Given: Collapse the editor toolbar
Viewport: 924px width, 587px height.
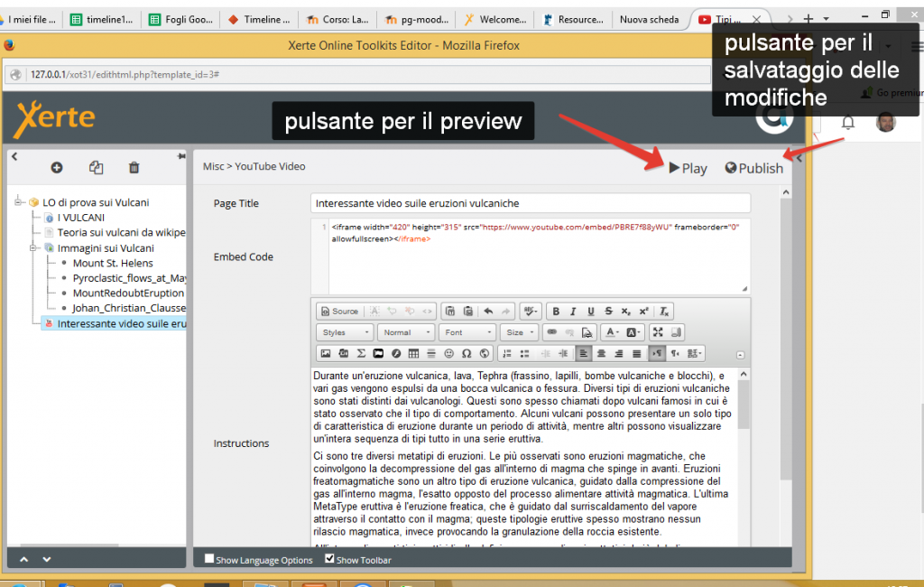Looking at the screenshot, I should tap(740, 355).
